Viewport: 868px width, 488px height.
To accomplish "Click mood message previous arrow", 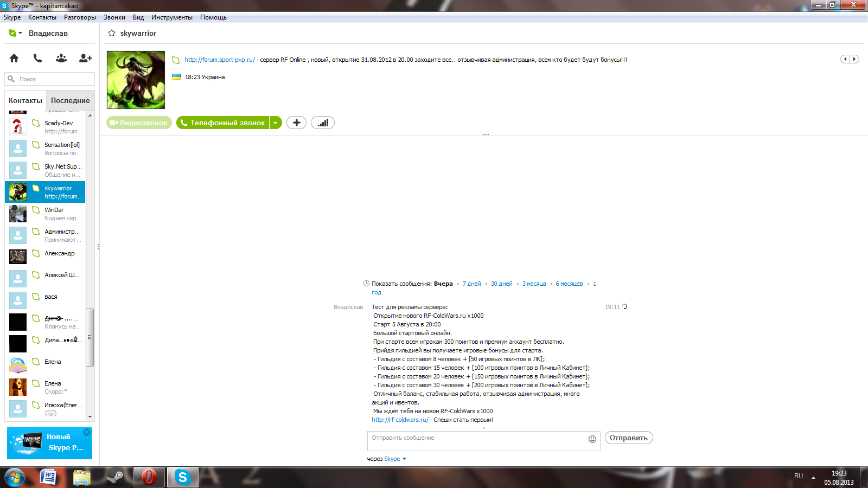I will pyautogui.click(x=845, y=59).
